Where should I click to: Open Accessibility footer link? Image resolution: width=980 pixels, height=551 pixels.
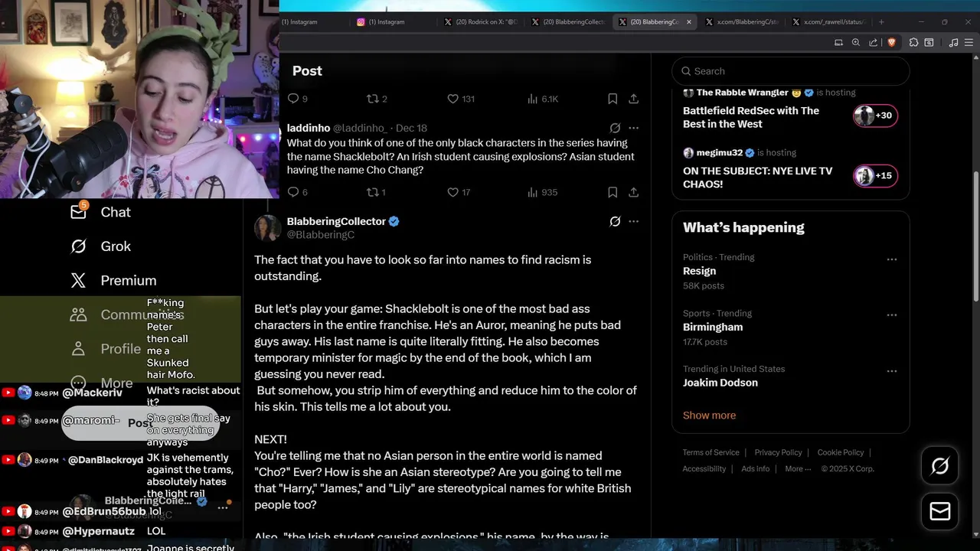704,468
